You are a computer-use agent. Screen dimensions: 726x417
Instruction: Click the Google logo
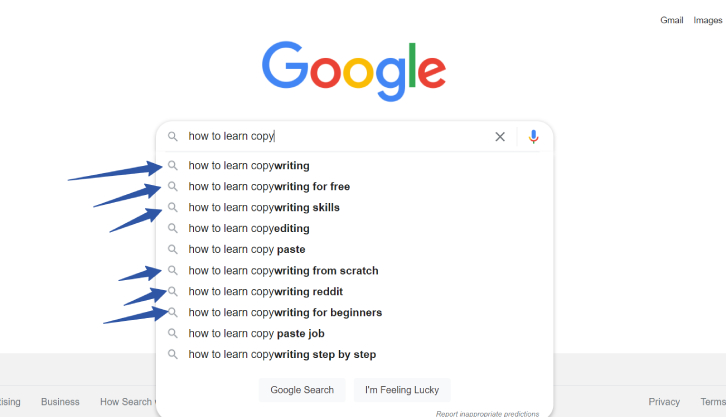[354, 71]
